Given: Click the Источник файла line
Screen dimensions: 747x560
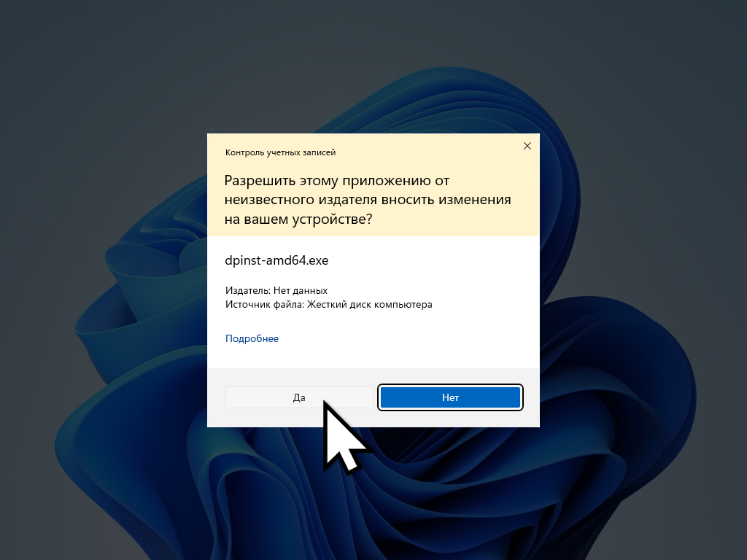Looking at the screenshot, I should click(x=329, y=304).
